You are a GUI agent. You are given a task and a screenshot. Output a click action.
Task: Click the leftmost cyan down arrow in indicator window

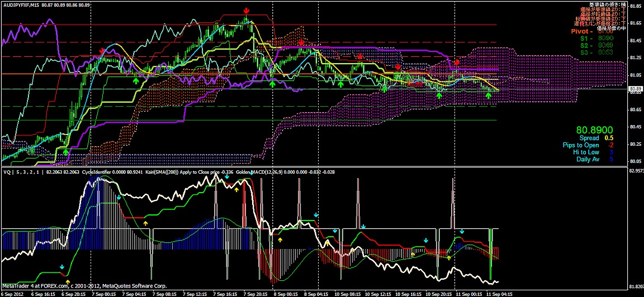point(61,267)
